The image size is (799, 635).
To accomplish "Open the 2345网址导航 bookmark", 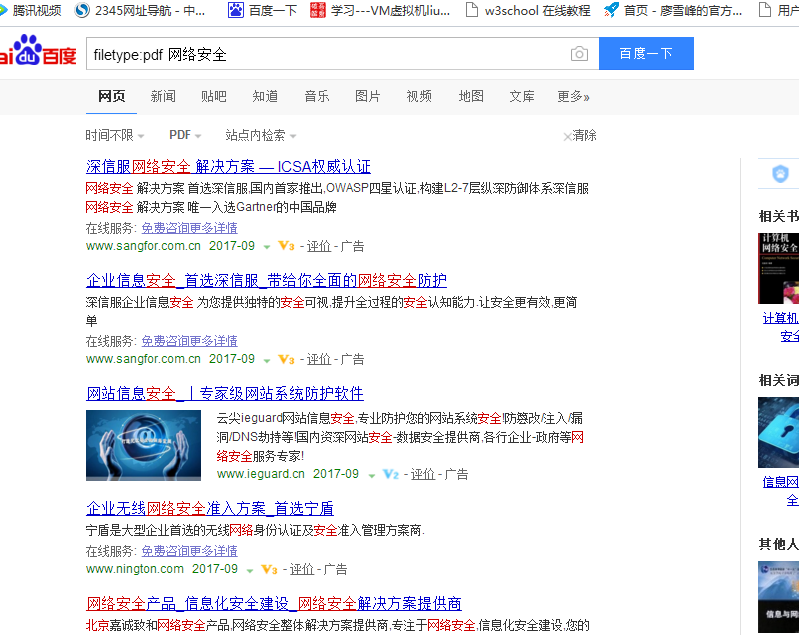I will pos(140,10).
